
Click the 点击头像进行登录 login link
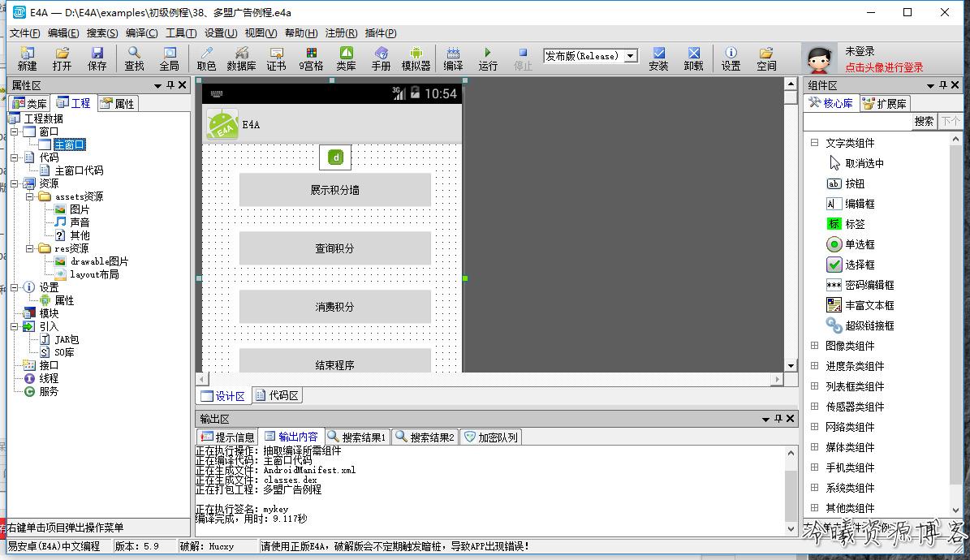coord(884,67)
